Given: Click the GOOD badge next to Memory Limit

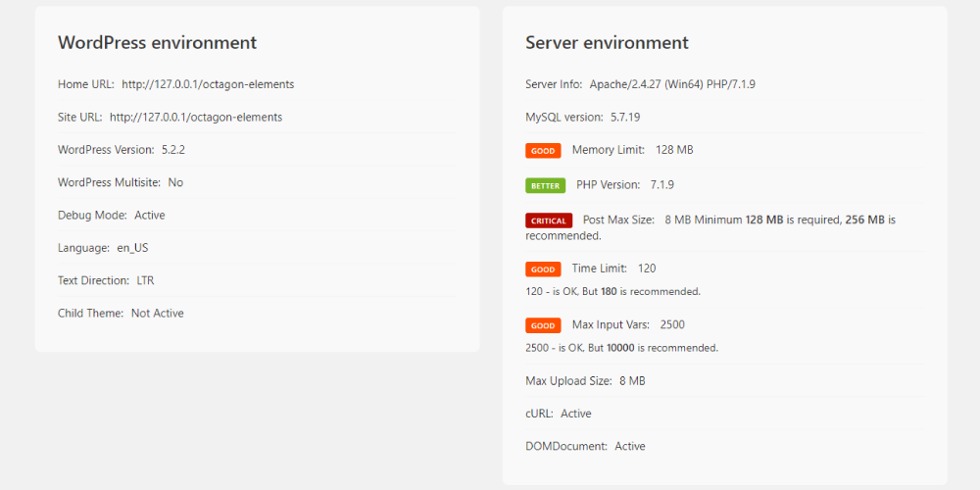Looking at the screenshot, I should tap(543, 151).
